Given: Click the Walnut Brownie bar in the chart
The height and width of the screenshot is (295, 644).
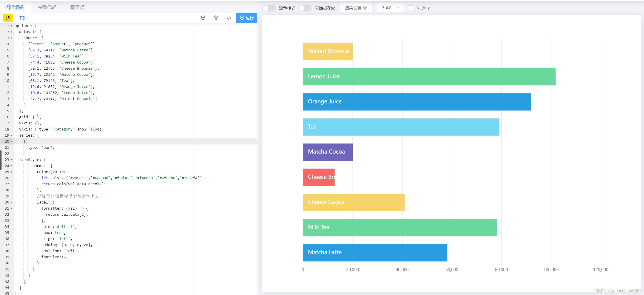Looking at the screenshot, I should (327, 51).
